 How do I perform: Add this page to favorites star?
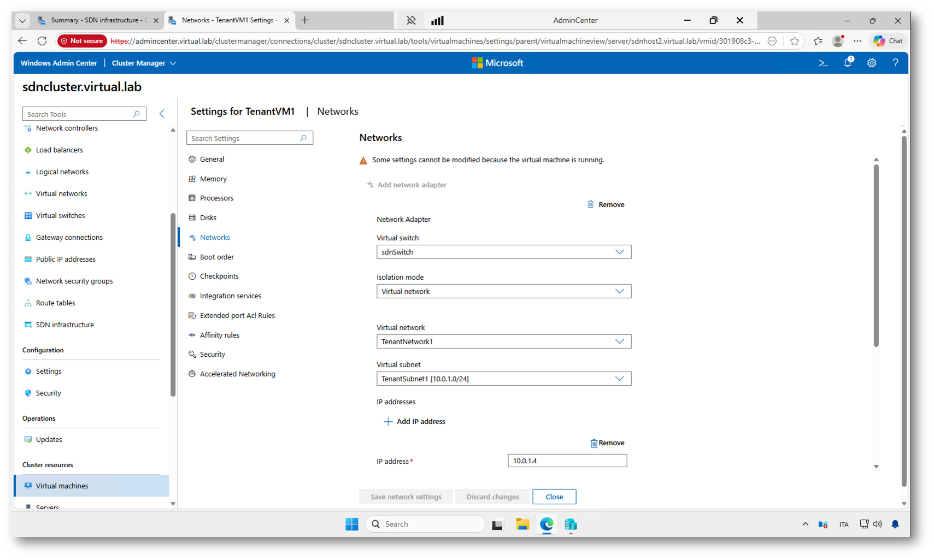794,41
